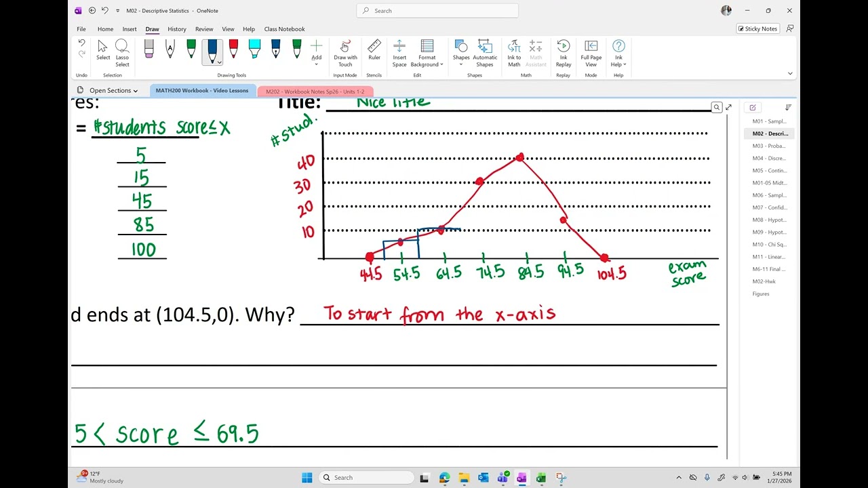Select the object Select tool
This screenshot has width=868, height=488.
(103, 51)
